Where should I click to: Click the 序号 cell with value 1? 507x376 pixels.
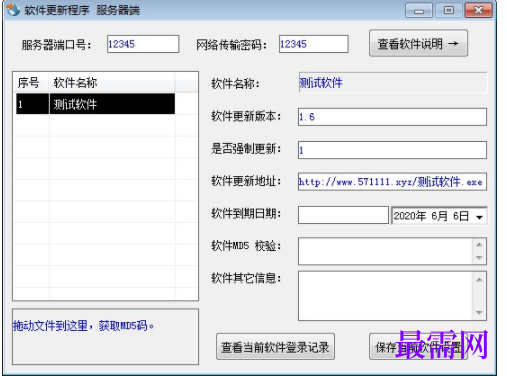click(32, 104)
